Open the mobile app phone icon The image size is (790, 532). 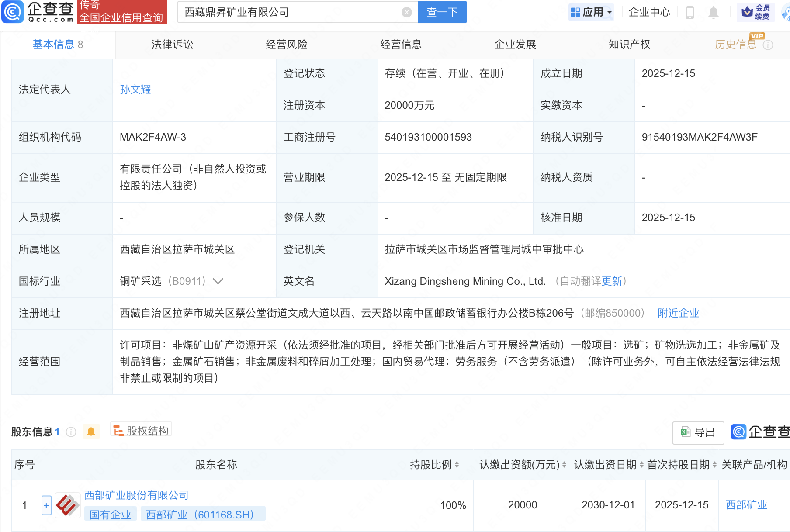coord(690,12)
